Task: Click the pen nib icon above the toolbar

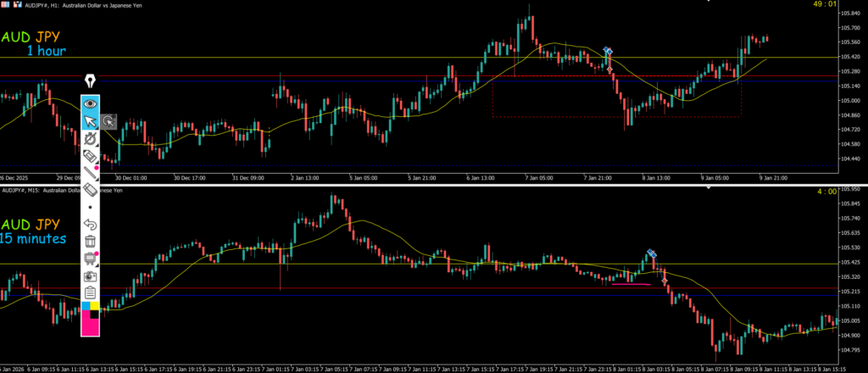Action: coord(90,81)
